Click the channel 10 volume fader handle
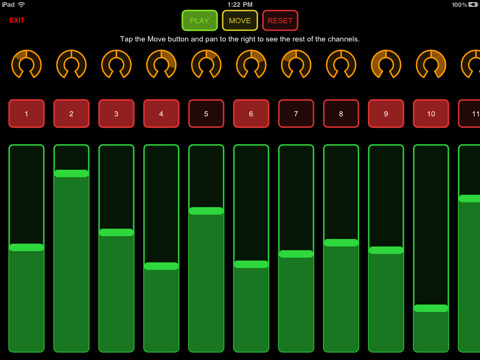This screenshot has height=360, width=480. click(431, 308)
